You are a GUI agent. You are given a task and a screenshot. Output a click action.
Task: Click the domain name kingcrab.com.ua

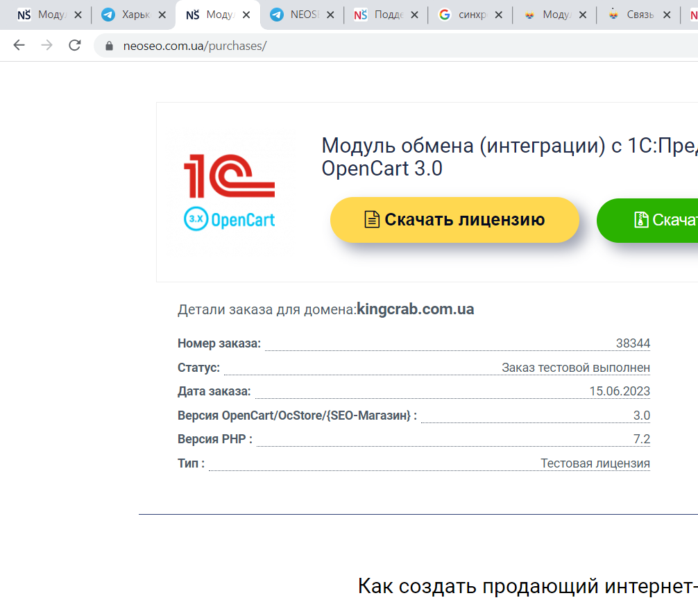click(416, 309)
